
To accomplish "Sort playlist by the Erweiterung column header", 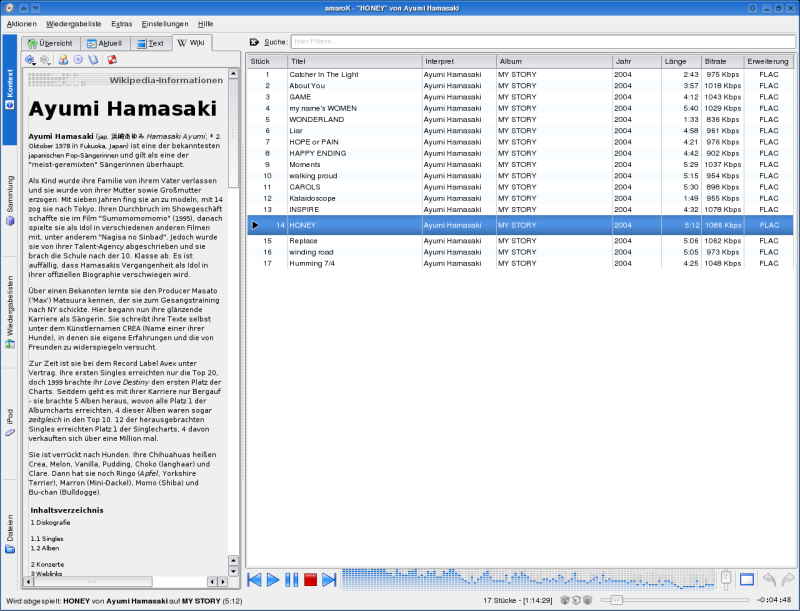I will [768, 61].
